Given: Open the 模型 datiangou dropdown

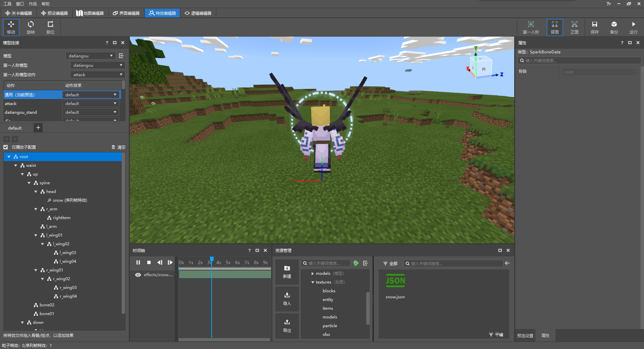Looking at the screenshot, I should coord(91,56).
